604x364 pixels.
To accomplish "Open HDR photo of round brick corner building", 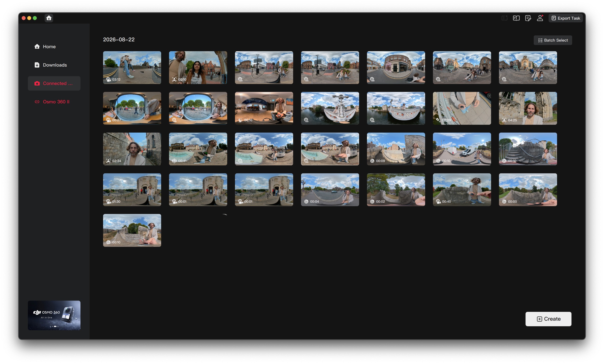I will [396, 67].
